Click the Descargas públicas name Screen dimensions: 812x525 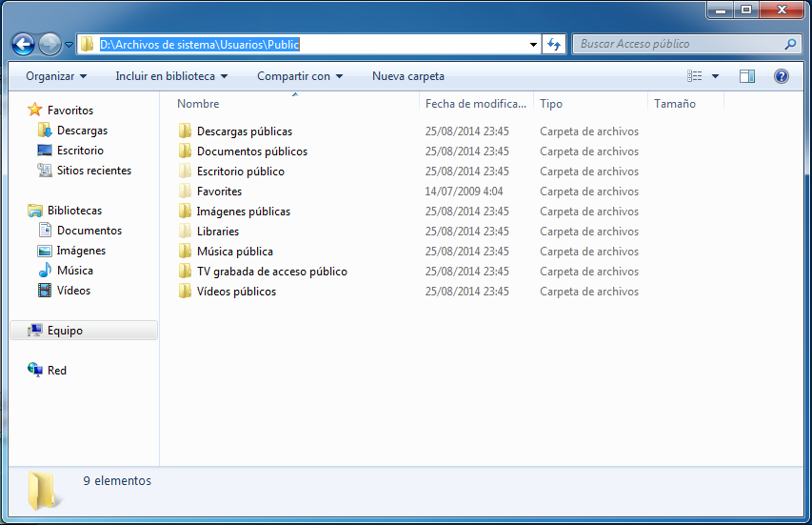245,131
